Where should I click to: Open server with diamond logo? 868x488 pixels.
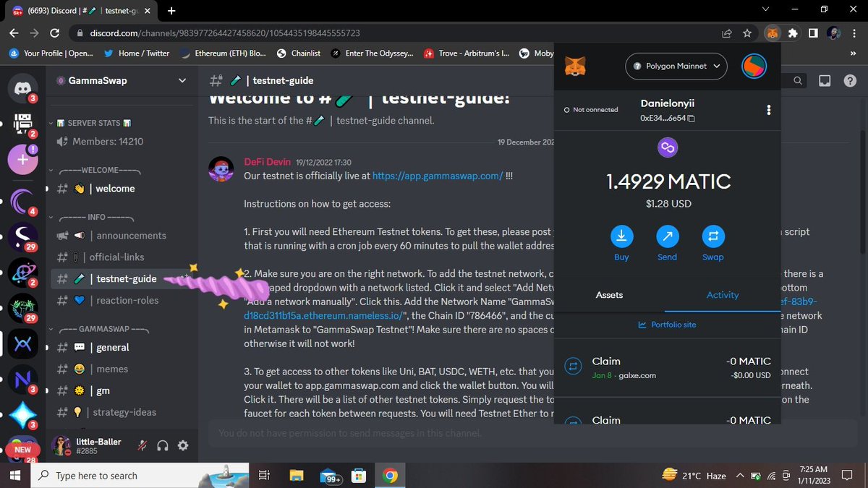click(x=22, y=414)
